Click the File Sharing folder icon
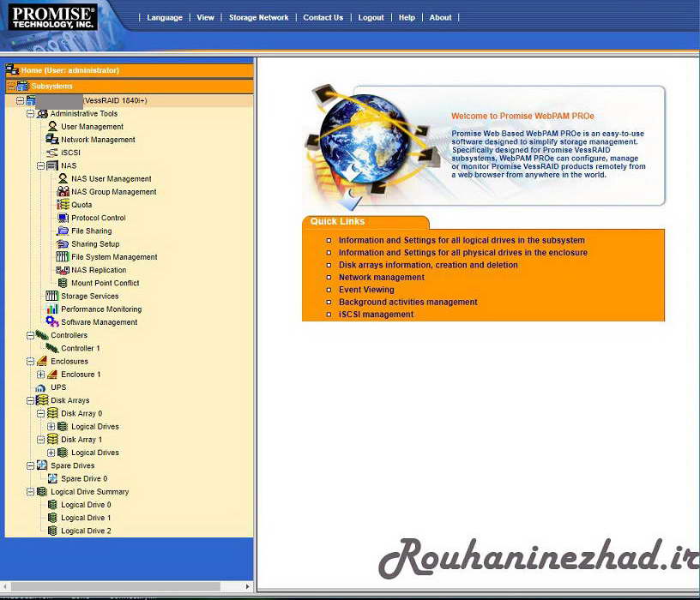The width and height of the screenshot is (700, 600). (63, 231)
